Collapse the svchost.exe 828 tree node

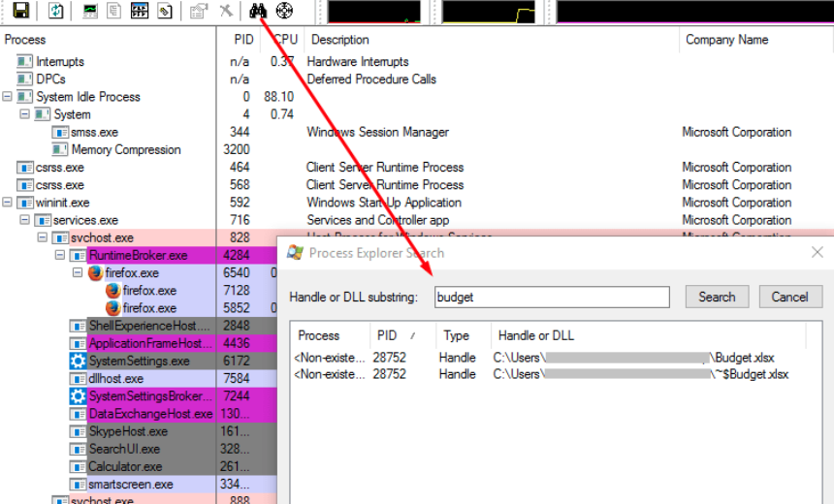[x=42, y=237]
